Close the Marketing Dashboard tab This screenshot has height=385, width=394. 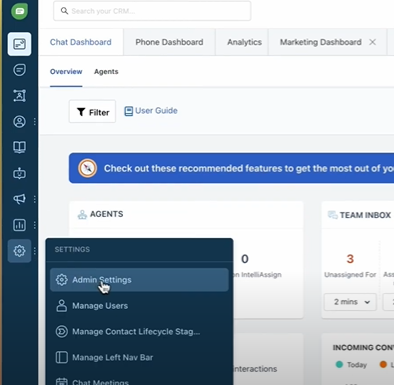pos(373,42)
